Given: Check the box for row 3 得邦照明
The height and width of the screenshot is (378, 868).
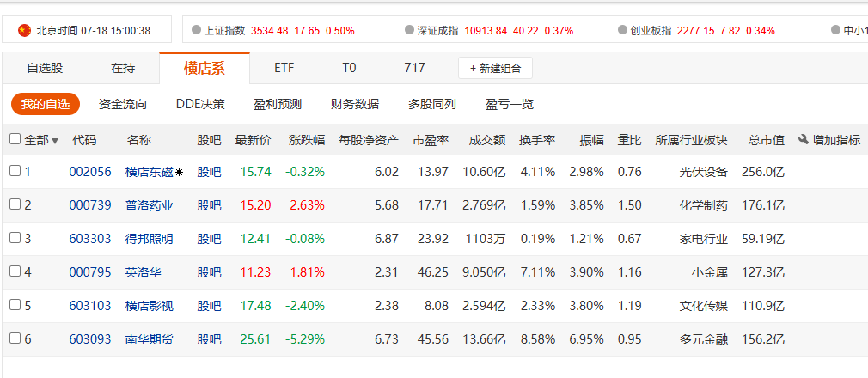Looking at the screenshot, I should [15, 238].
